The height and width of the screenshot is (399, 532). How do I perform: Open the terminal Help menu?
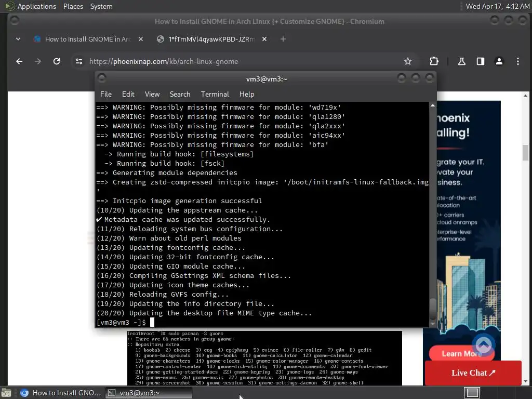tap(247, 95)
